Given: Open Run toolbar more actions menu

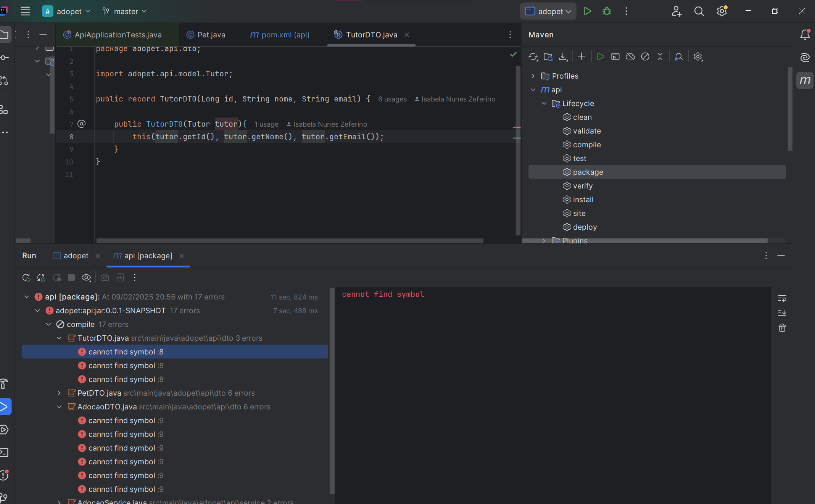Looking at the screenshot, I should click(x=135, y=277).
